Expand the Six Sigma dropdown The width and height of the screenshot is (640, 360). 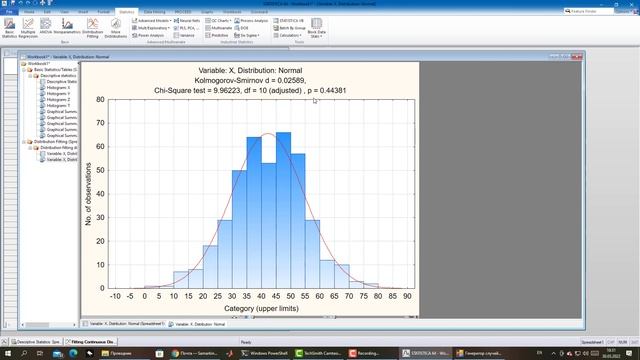coord(247,36)
